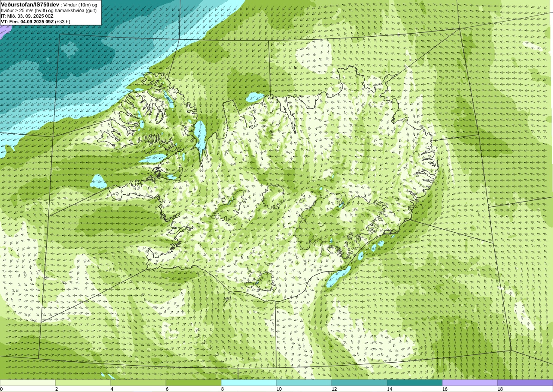Click the legend scale label "12"
This screenshot has height=392, width=553.
pyautogui.click(x=334, y=389)
